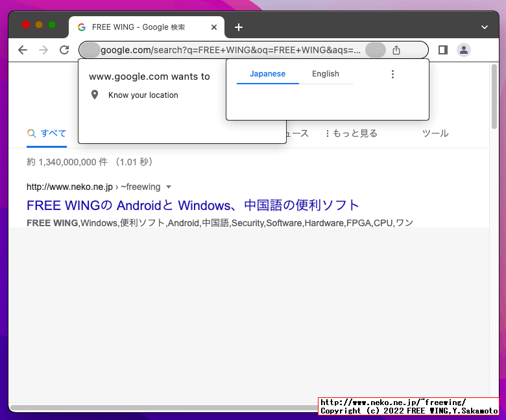Click the 'Know your location' text
The image size is (506, 420).
(143, 95)
